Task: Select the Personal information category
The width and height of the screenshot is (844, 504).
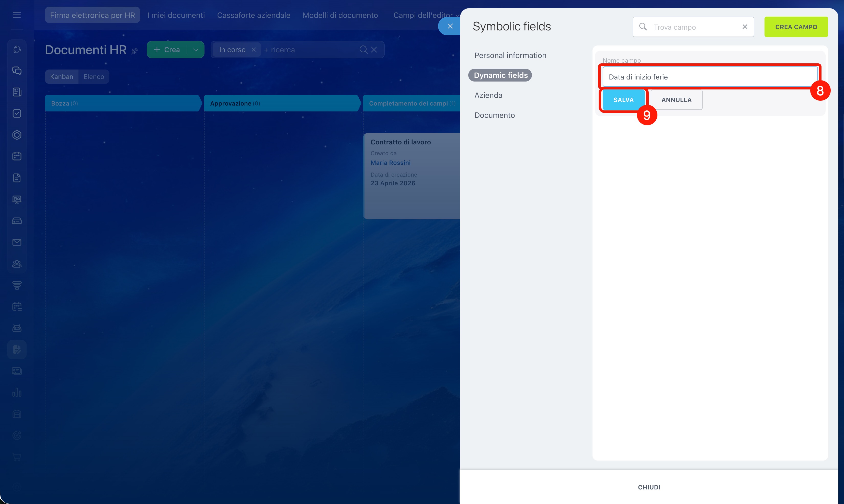Action: click(510, 55)
